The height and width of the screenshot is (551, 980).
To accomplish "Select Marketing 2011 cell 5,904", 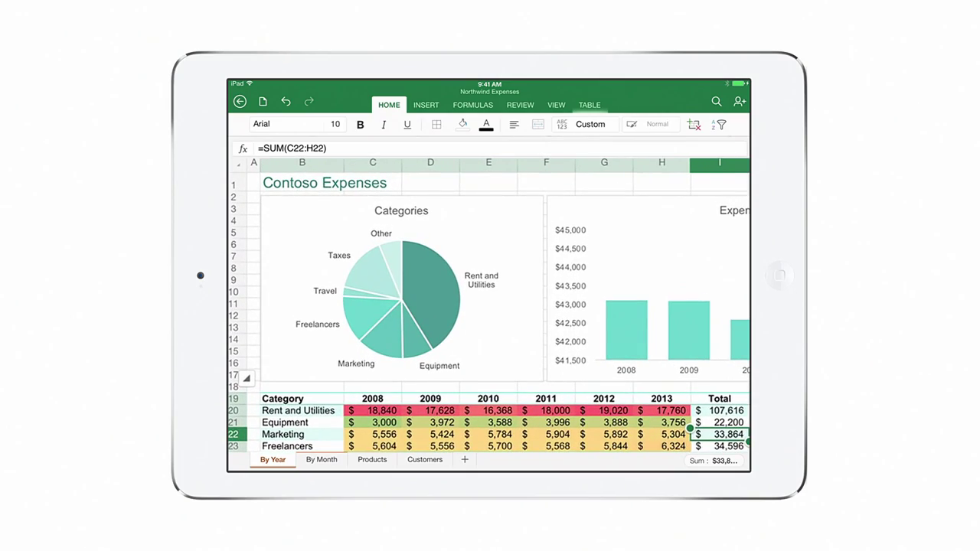I will click(546, 434).
